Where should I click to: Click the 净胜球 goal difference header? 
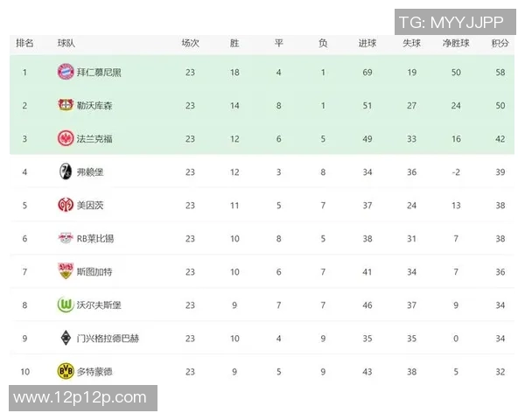tap(456, 43)
